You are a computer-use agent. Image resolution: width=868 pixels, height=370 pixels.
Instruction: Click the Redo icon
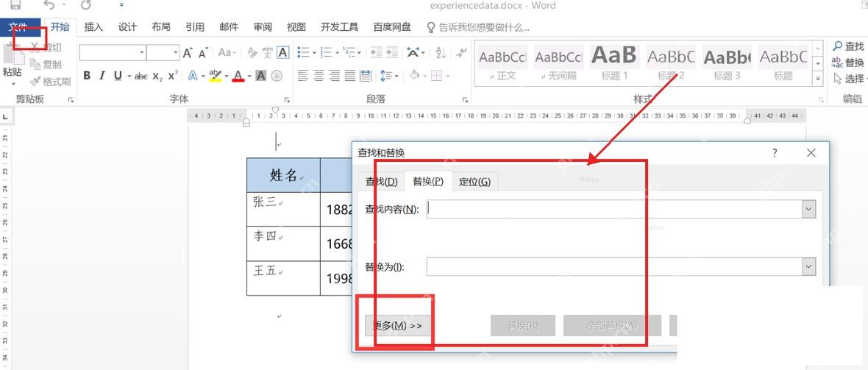pyautogui.click(x=85, y=5)
